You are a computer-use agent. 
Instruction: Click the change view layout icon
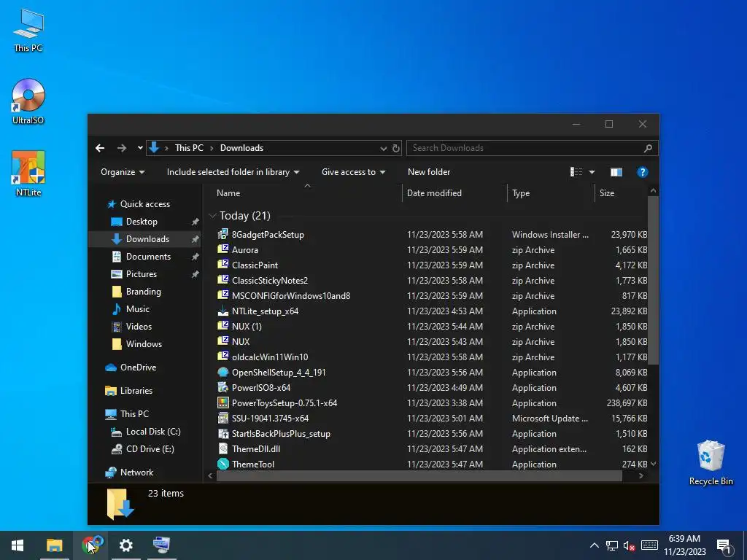click(576, 172)
